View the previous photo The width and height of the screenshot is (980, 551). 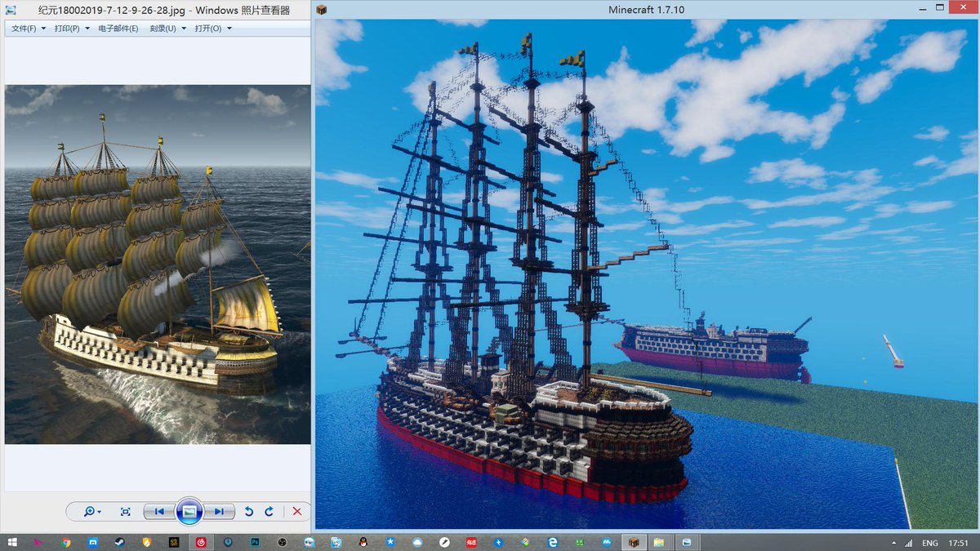159,511
